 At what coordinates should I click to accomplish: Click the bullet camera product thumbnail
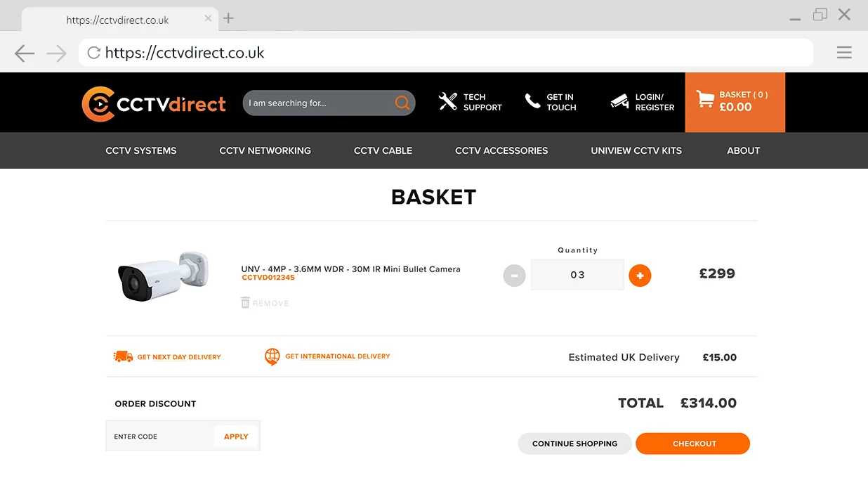[163, 275]
